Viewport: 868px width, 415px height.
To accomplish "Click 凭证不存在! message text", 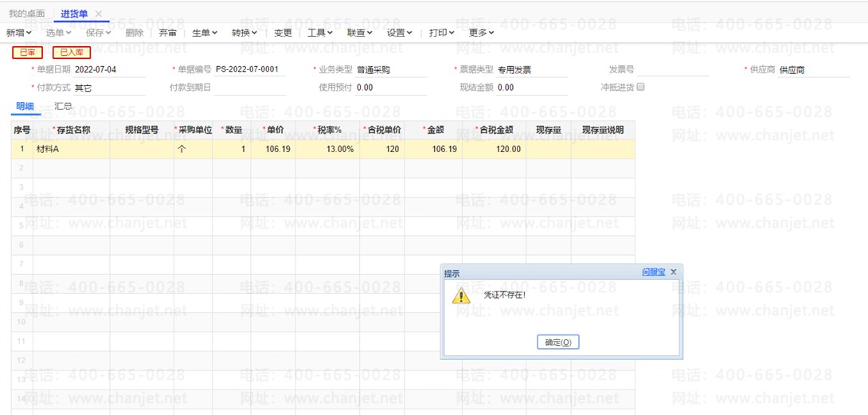I will tap(504, 295).
